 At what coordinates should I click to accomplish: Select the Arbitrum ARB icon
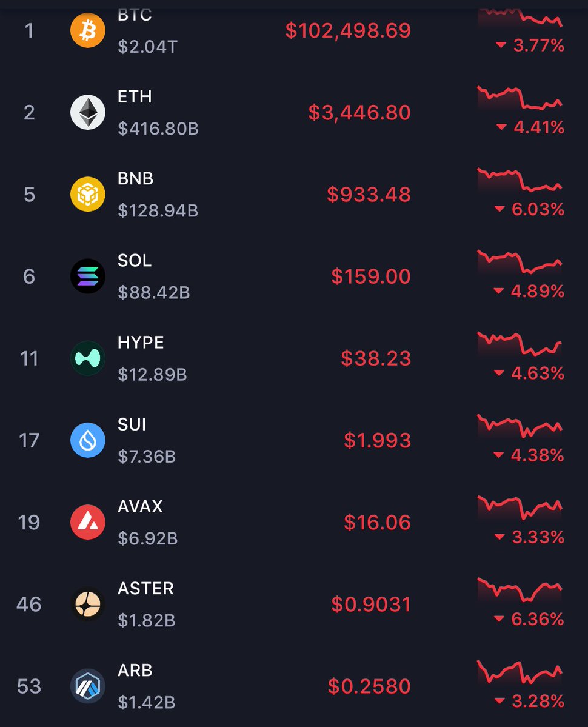(x=88, y=686)
